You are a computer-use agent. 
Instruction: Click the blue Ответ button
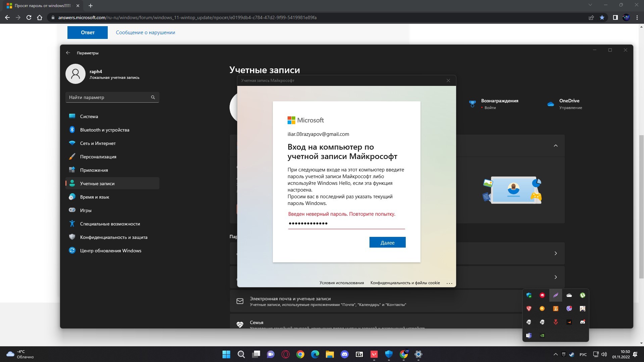point(88,33)
